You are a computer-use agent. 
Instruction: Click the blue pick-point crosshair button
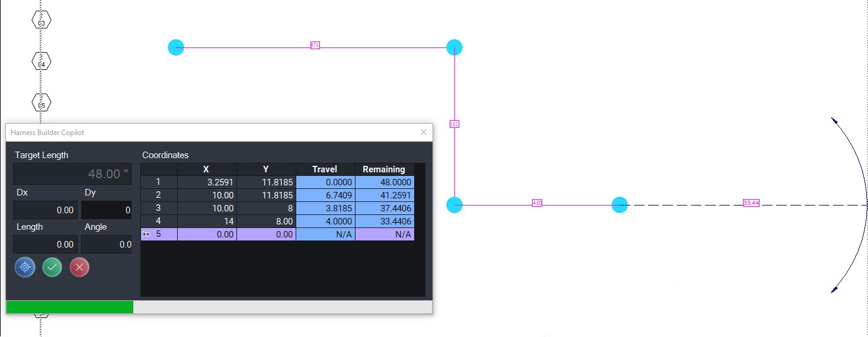coord(25,267)
